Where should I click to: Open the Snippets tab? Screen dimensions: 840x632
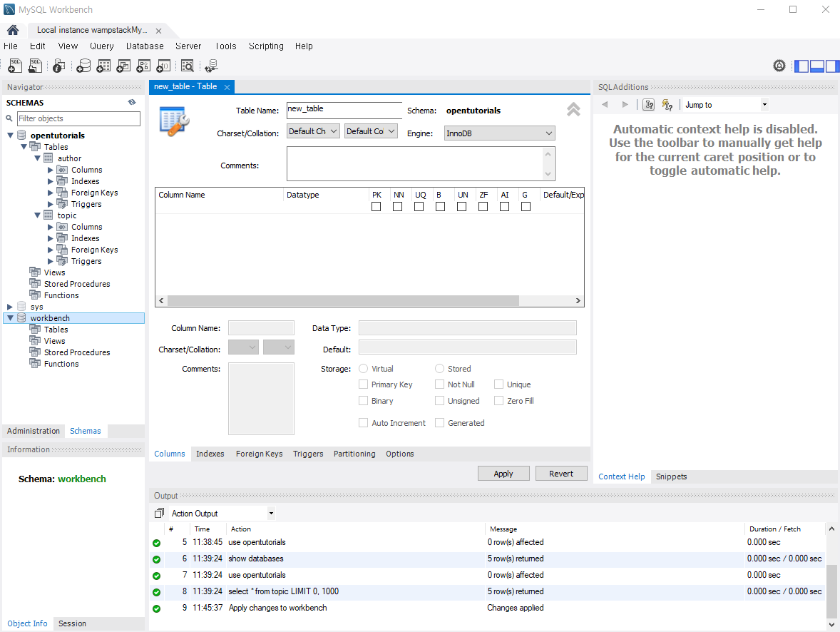click(671, 476)
